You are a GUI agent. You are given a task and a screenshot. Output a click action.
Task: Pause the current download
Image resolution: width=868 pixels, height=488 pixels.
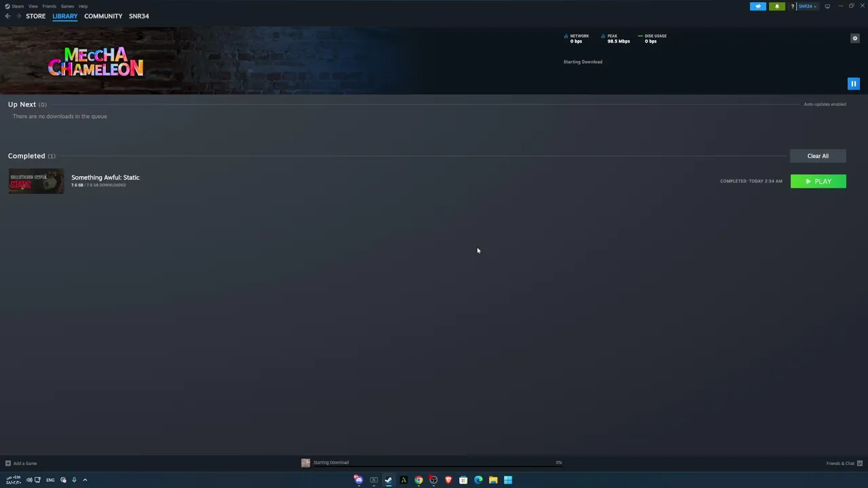[x=854, y=83]
